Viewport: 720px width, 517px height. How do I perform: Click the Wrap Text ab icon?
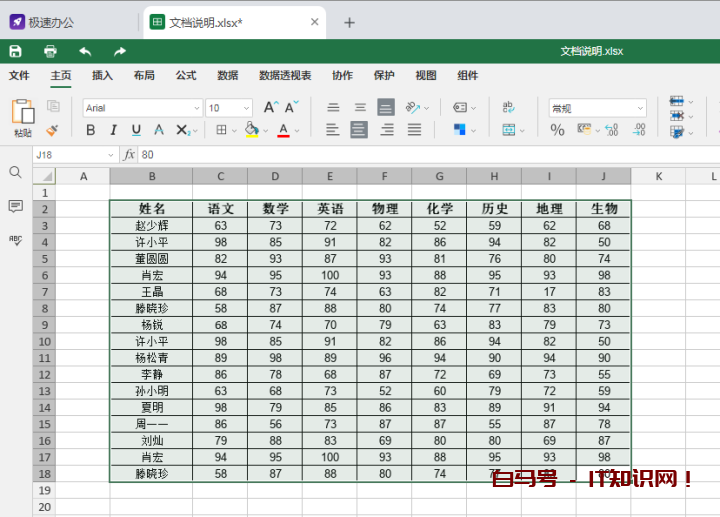pyautogui.click(x=508, y=107)
